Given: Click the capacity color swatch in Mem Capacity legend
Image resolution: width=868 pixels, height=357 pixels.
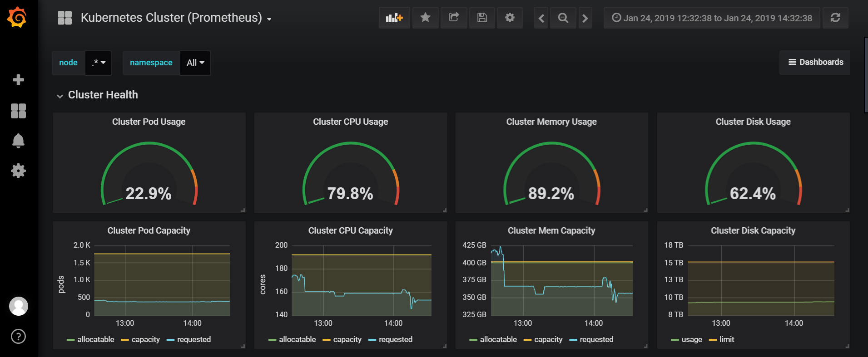Looking at the screenshot, I should click(x=527, y=340).
